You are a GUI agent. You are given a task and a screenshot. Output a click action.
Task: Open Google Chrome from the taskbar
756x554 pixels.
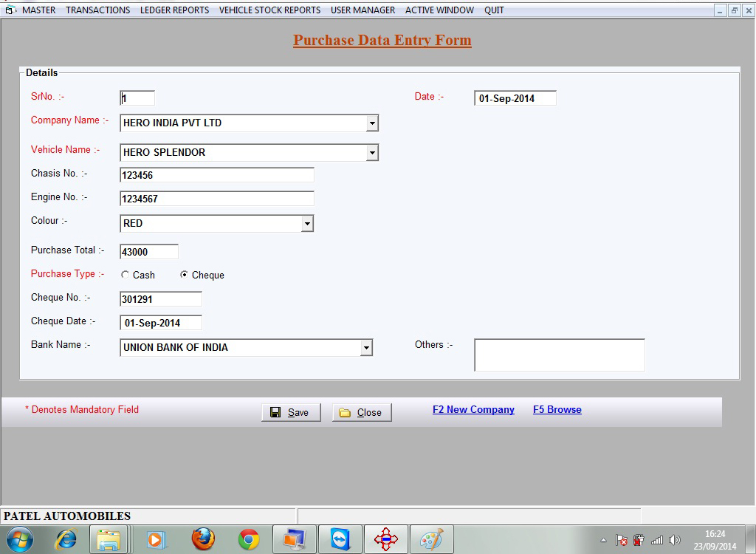(249, 538)
